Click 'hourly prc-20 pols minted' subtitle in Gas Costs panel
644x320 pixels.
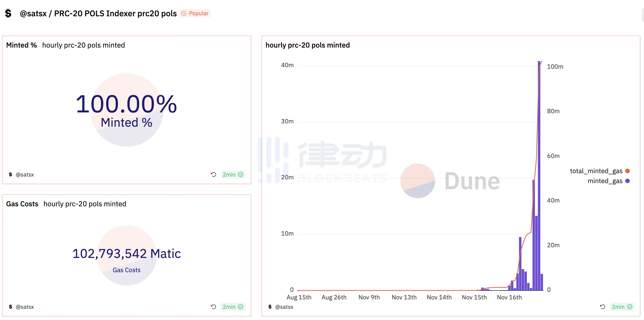[x=85, y=204]
